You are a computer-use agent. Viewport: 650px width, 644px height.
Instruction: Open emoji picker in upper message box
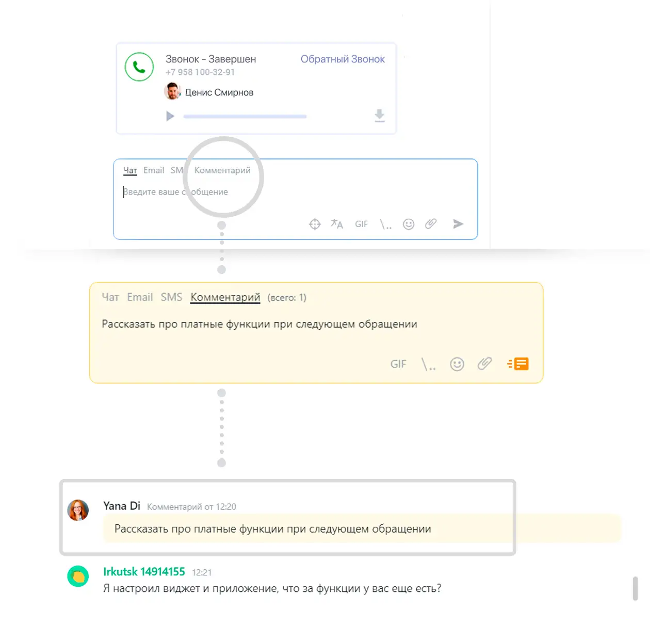(x=409, y=224)
